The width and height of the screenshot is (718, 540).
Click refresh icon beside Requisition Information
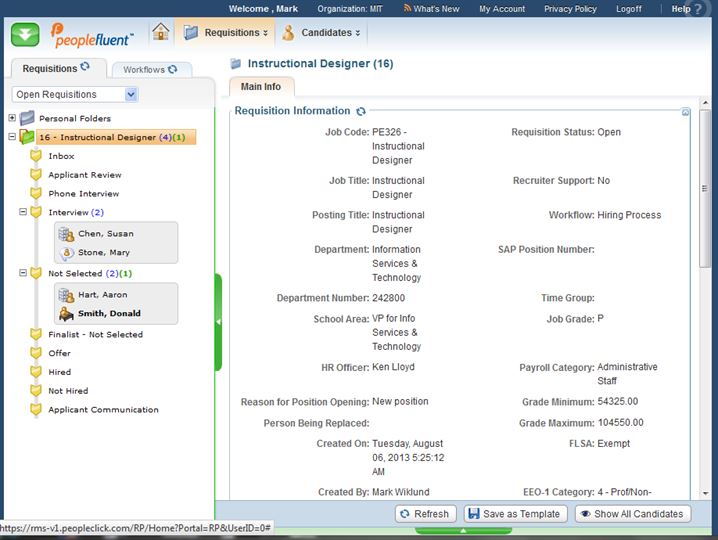pyautogui.click(x=361, y=112)
